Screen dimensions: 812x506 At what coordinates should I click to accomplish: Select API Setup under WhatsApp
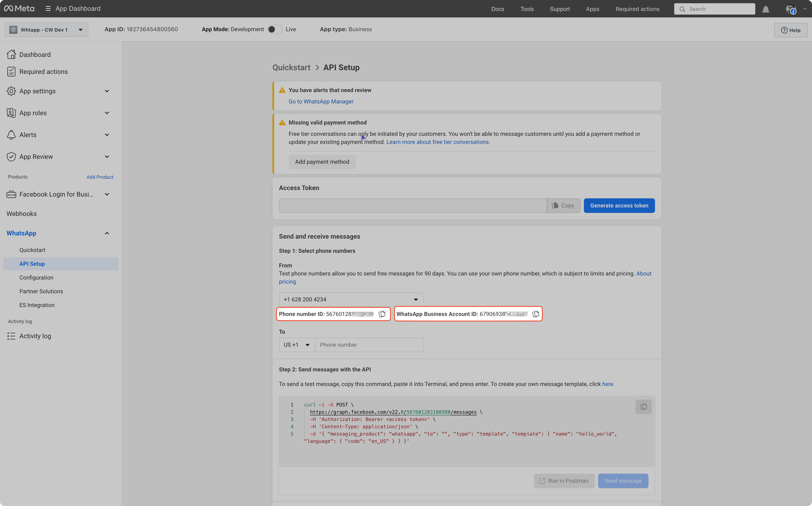click(x=61, y=264)
